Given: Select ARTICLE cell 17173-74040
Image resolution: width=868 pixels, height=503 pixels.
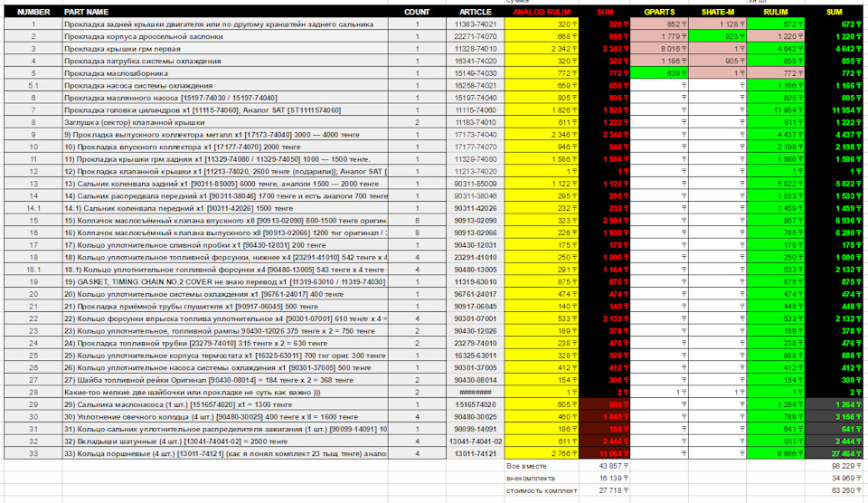Looking at the screenshot, I should tap(475, 135).
